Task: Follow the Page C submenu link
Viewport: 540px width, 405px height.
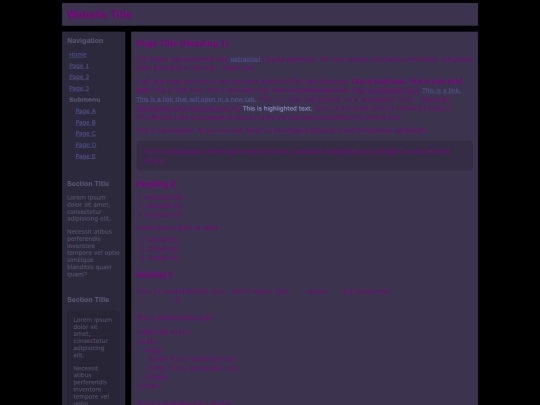Action: [85, 133]
